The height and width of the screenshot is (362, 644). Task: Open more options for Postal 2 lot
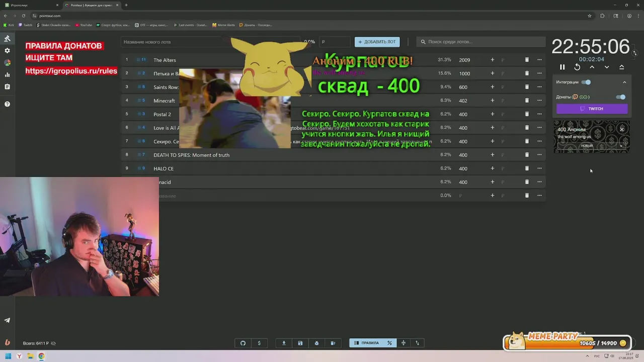[539, 114]
